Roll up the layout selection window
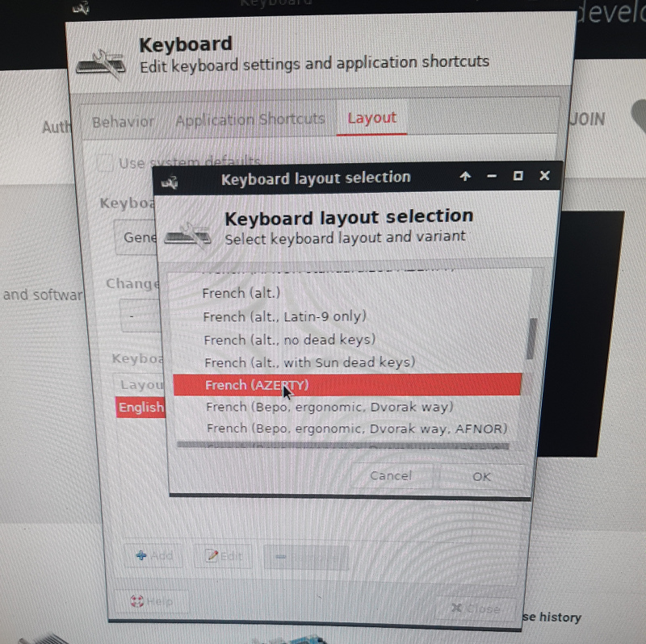 [x=465, y=176]
